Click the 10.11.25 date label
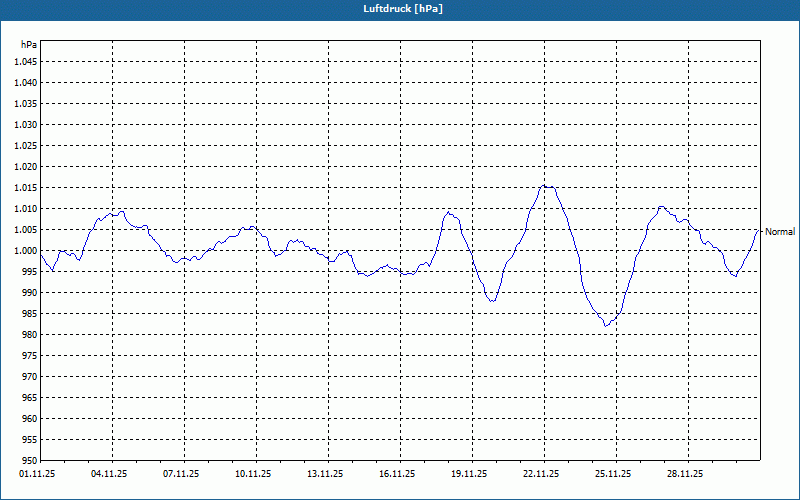Viewport: 800px width, 500px height. click(253, 474)
